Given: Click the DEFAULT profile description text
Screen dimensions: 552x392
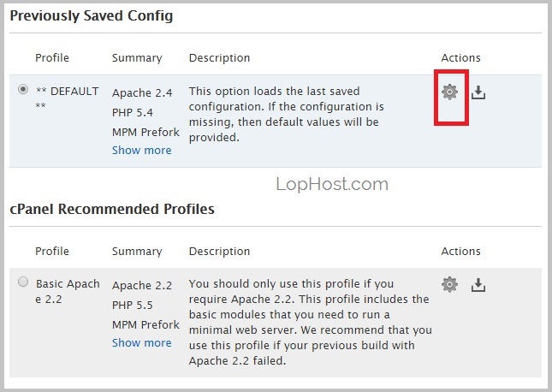Looking at the screenshot, I should click(286, 114).
